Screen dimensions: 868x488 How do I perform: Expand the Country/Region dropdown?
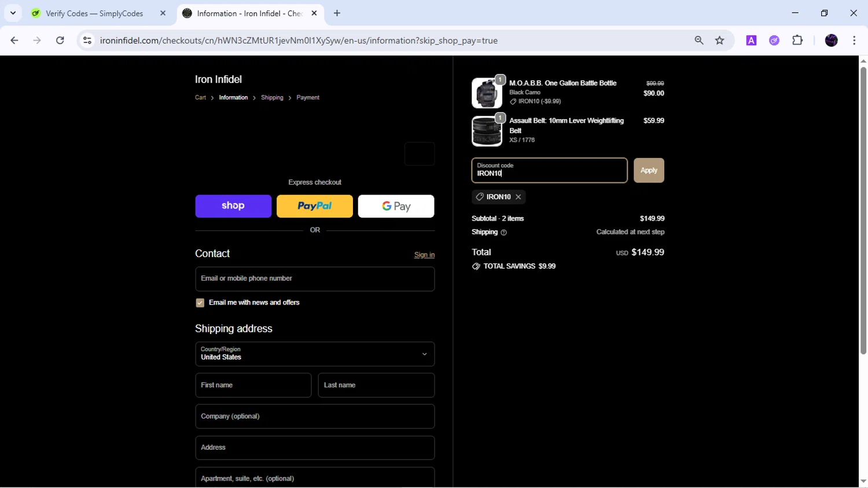pyautogui.click(x=315, y=354)
